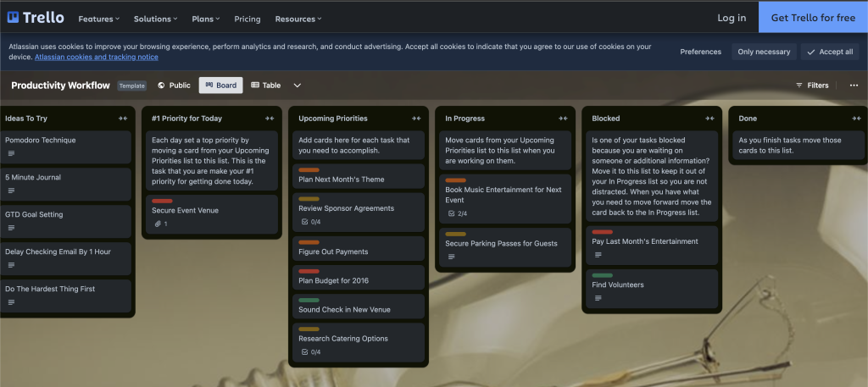
Task: Open the Figure Out Payments card title
Action: point(333,252)
